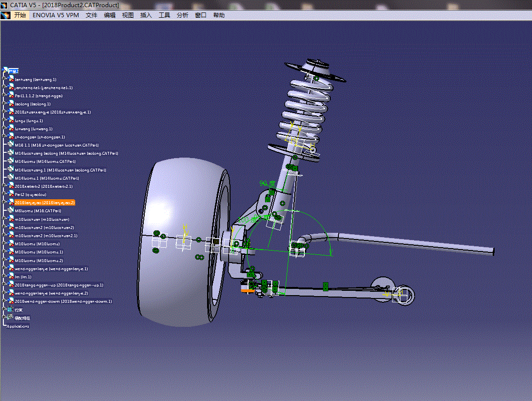Click the product icon beside 2018zhuanxiangjie
This screenshot has height=401, width=532.
[11, 112]
